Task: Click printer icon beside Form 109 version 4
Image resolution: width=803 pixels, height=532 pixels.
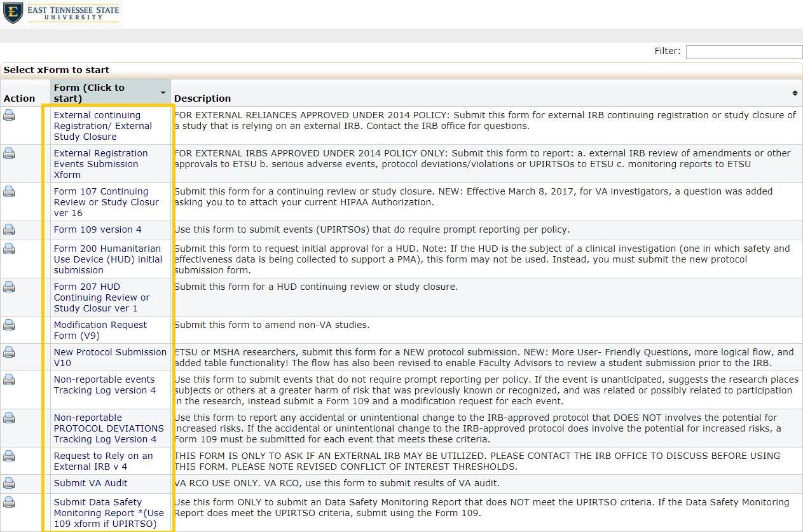Action: click(9, 229)
